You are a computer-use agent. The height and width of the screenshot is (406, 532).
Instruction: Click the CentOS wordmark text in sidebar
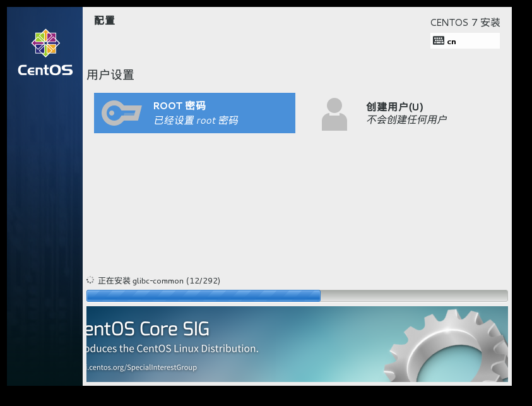(45, 70)
